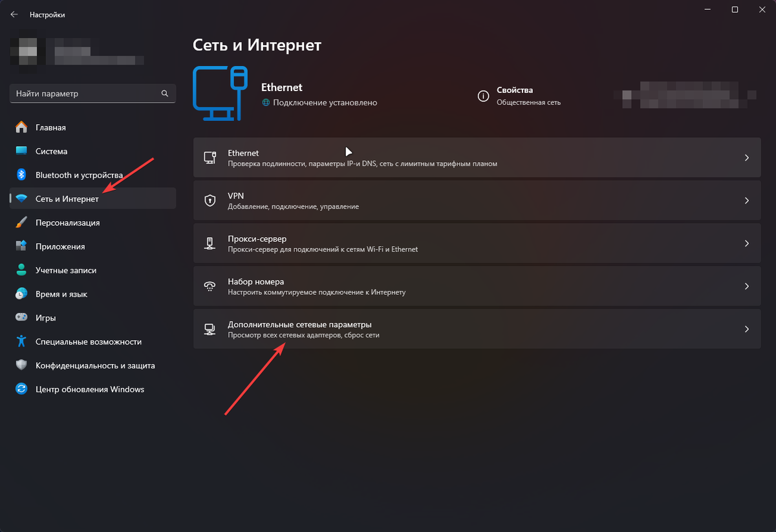The image size is (776, 532).
Task: Click the search magnifier icon
Action: click(x=165, y=94)
